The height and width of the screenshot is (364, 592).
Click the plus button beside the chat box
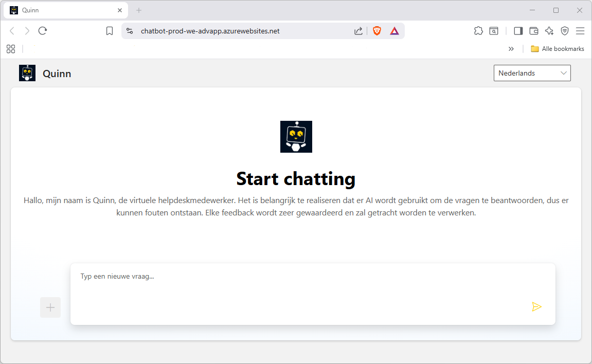[50, 307]
